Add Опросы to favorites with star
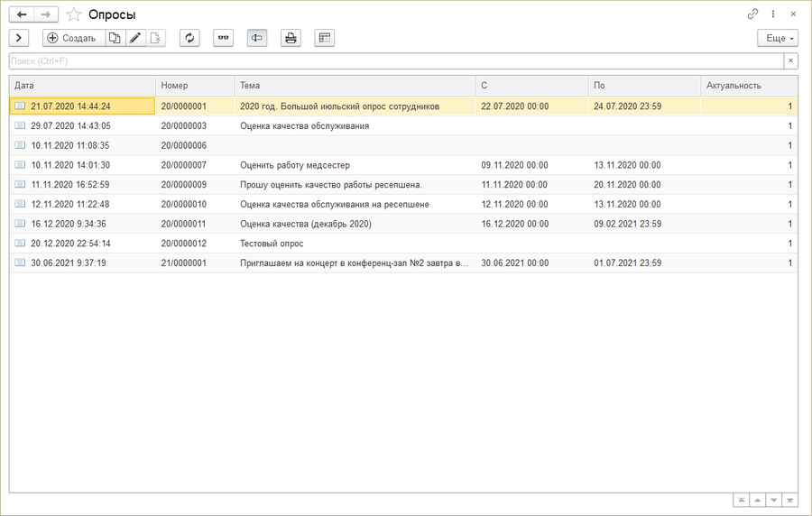This screenshot has height=516, width=812. [x=74, y=14]
